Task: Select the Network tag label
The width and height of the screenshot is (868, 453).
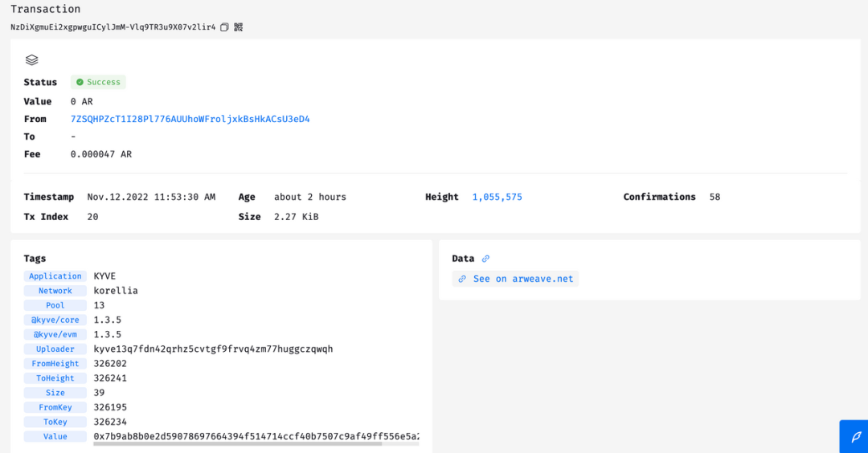Action: click(x=55, y=291)
